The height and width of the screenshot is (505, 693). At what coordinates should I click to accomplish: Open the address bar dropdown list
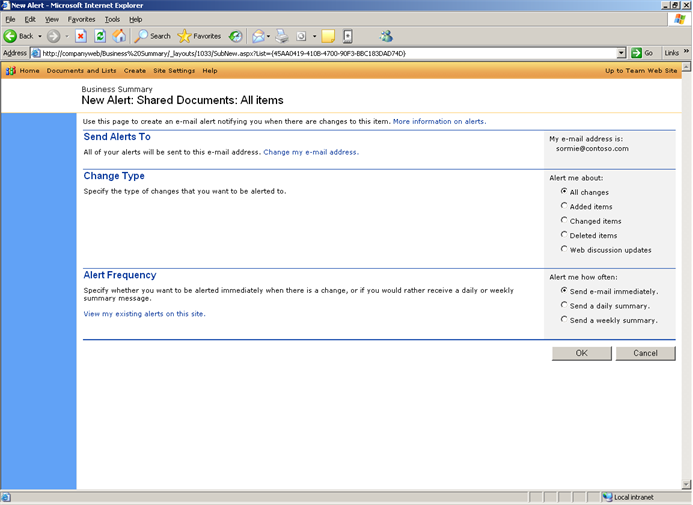(x=621, y=53)
